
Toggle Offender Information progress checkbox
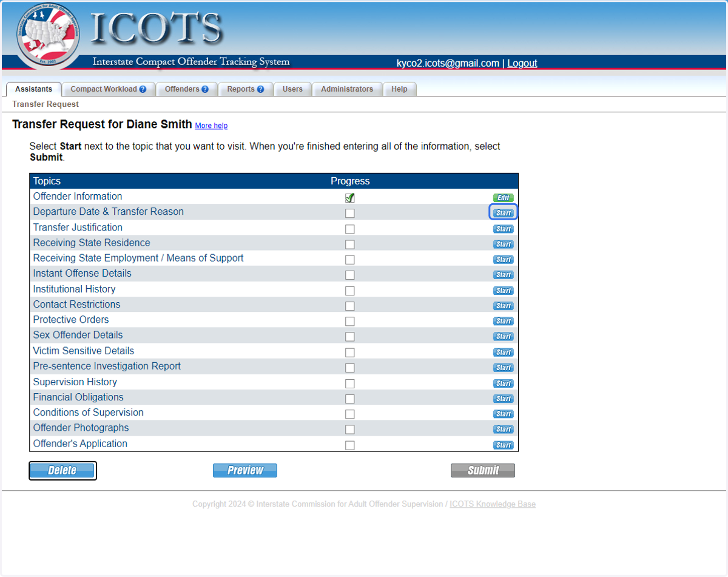coord(349,198)
